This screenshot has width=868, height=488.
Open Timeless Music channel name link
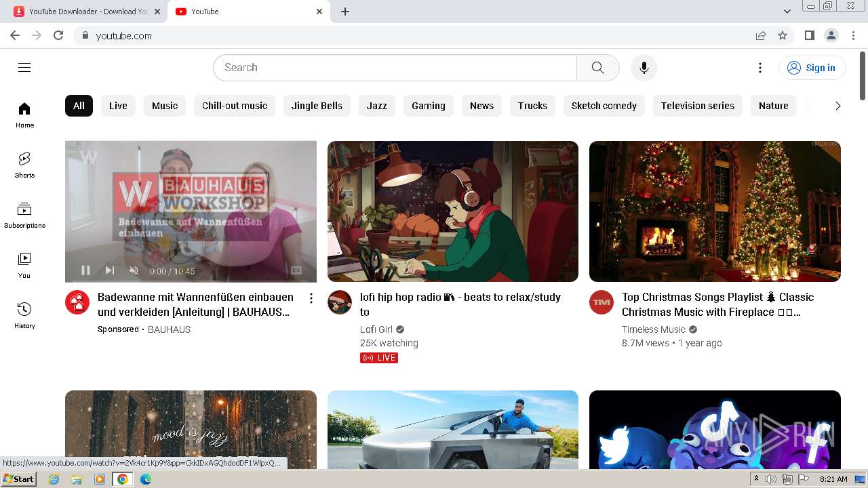654,329
